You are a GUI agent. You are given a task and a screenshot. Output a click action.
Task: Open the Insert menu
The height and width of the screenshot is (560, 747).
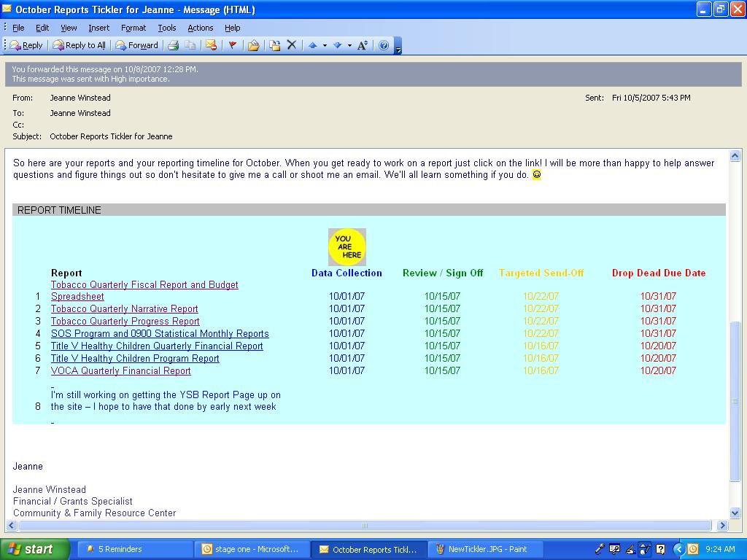tap(98, 28)
